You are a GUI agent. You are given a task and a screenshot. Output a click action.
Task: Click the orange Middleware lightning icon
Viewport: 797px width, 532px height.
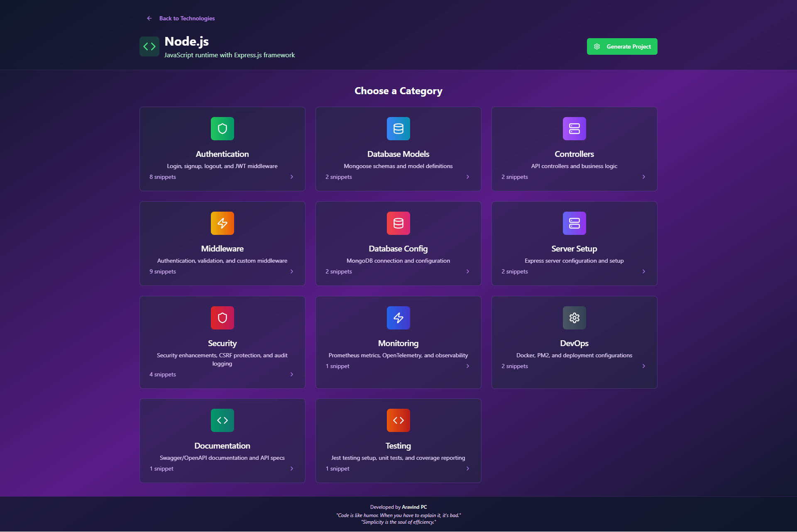[222, 223]
